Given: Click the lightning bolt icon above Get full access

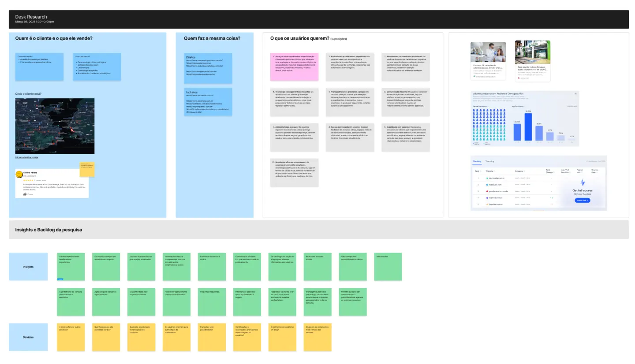Looking at the screenshot, I should click(x=582, y=182).
